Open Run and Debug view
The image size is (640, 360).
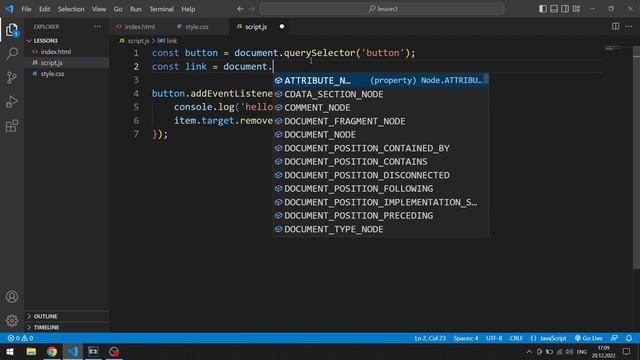12,102
